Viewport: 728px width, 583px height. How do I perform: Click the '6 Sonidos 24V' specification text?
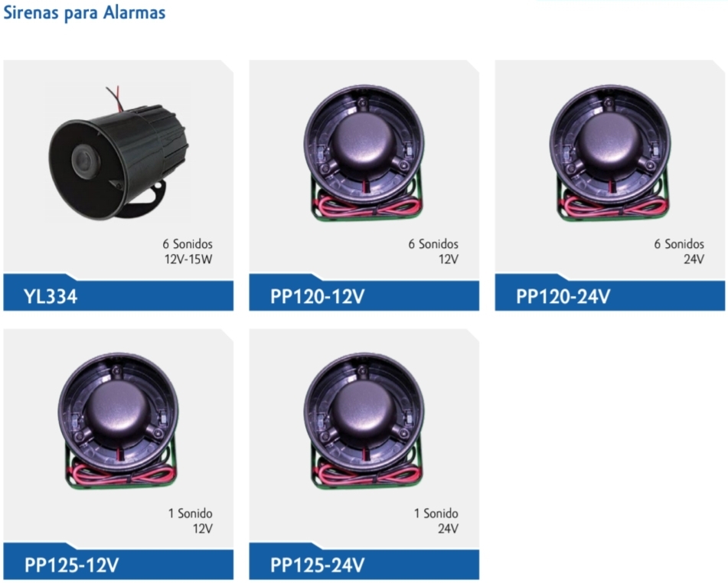click(x=679, y=251)
